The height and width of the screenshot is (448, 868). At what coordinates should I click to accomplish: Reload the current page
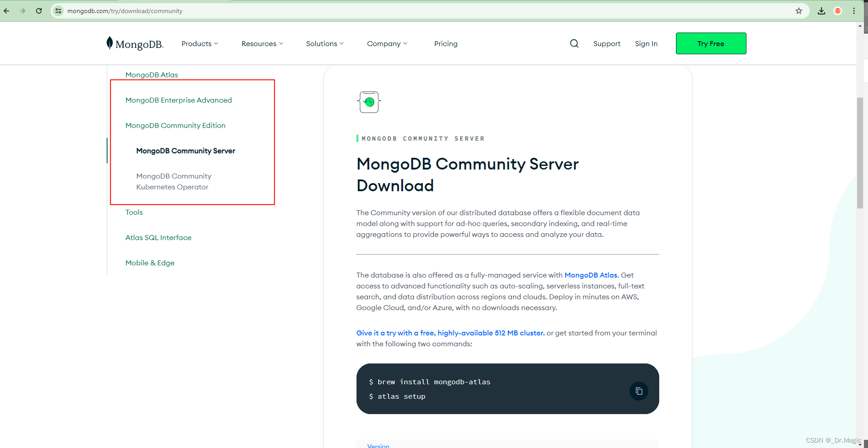click(39, 10)
